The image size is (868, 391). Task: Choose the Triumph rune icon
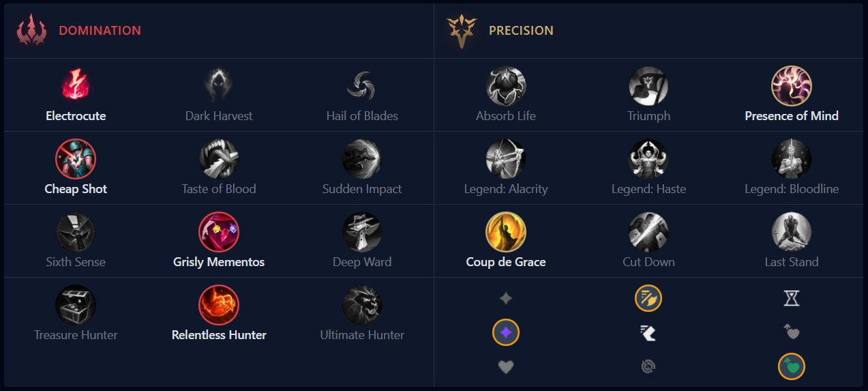(x=648, y=85)
